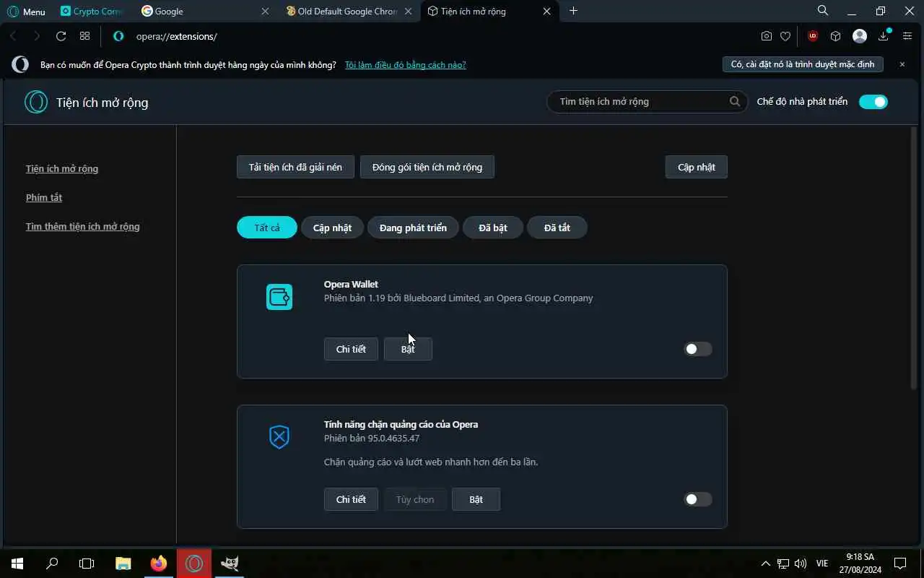Click the Opera taskbar icon
This screenshot has height=578, width=924.
pos(194,564)
